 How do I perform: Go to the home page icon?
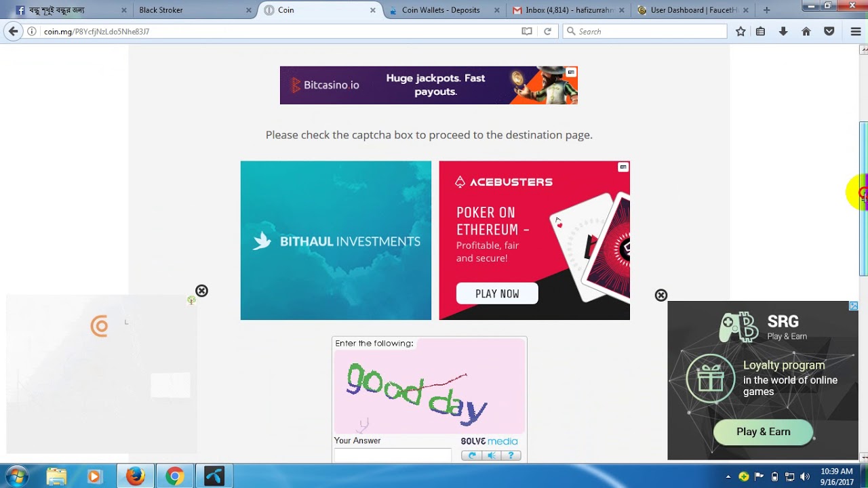pos(806,31)
